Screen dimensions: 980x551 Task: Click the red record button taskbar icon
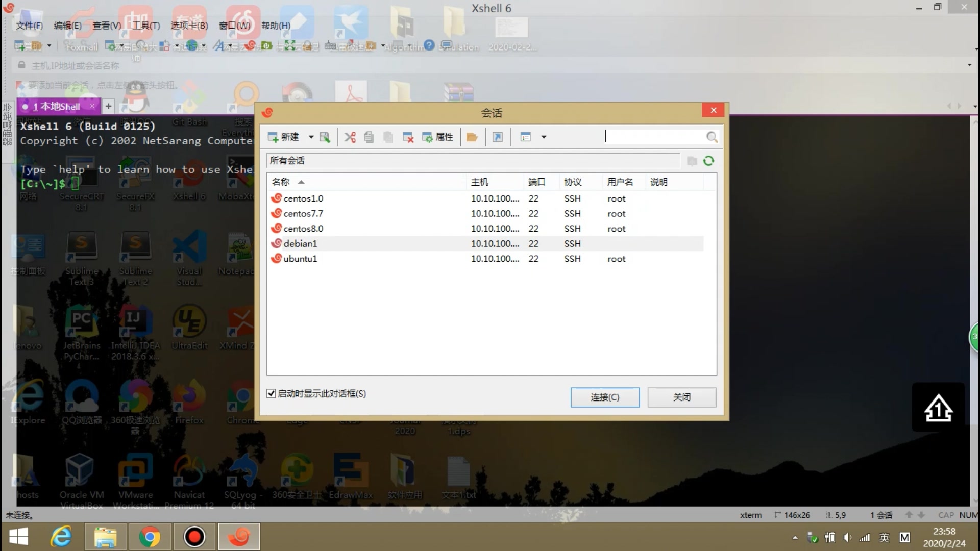click(194, 537)
